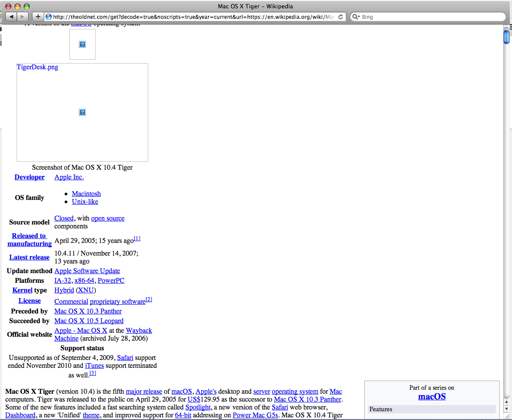The height and width of the screenshot is (420, 512).
Task: Open the open source link
Action: point(108,218)
